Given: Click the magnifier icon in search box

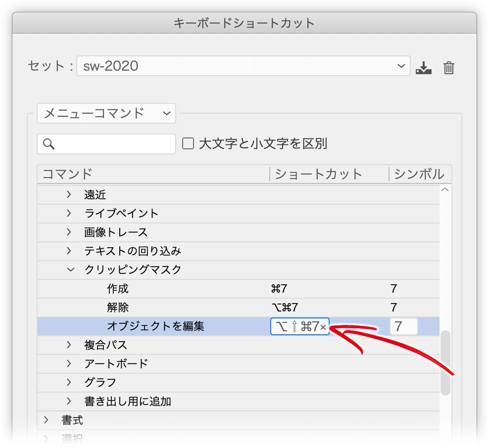Looking at the screenshot, I should (49, 144).
